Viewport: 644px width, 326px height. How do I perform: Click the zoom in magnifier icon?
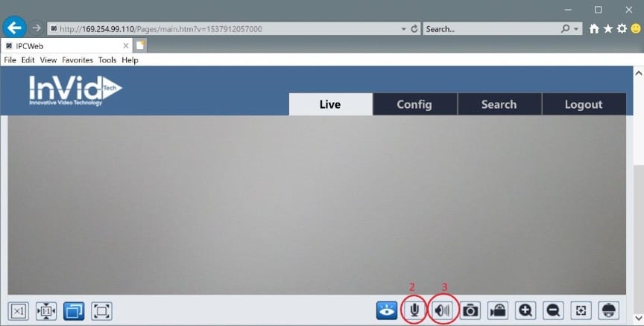pos(525,310)
